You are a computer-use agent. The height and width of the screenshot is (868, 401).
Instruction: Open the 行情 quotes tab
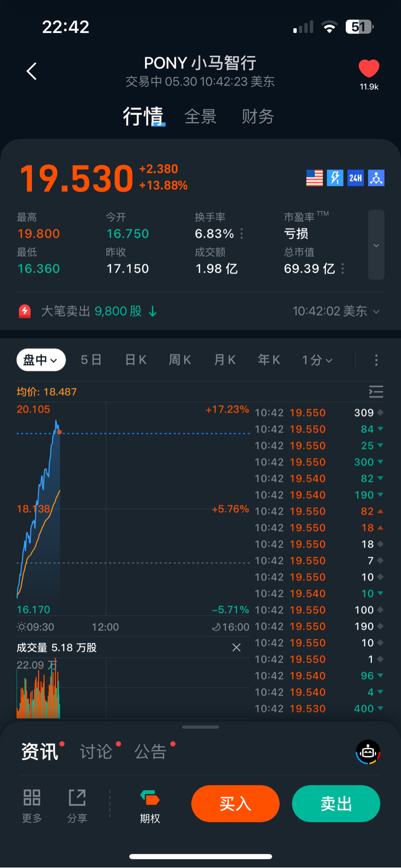[x=143, y=116]
